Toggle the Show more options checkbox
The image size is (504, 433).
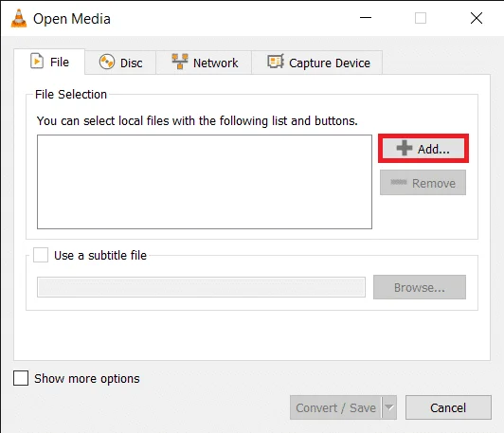[x=21, y=378]
